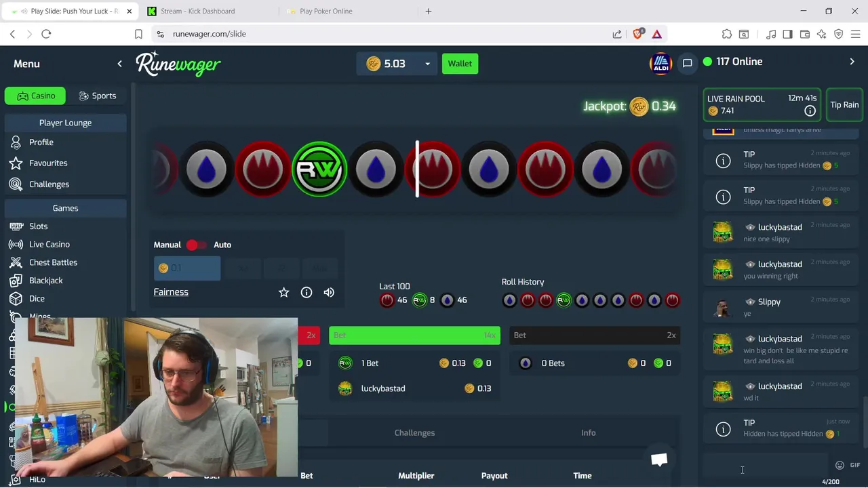
Task: Click the browser address bar URL
Action: (x=209, y=34)
